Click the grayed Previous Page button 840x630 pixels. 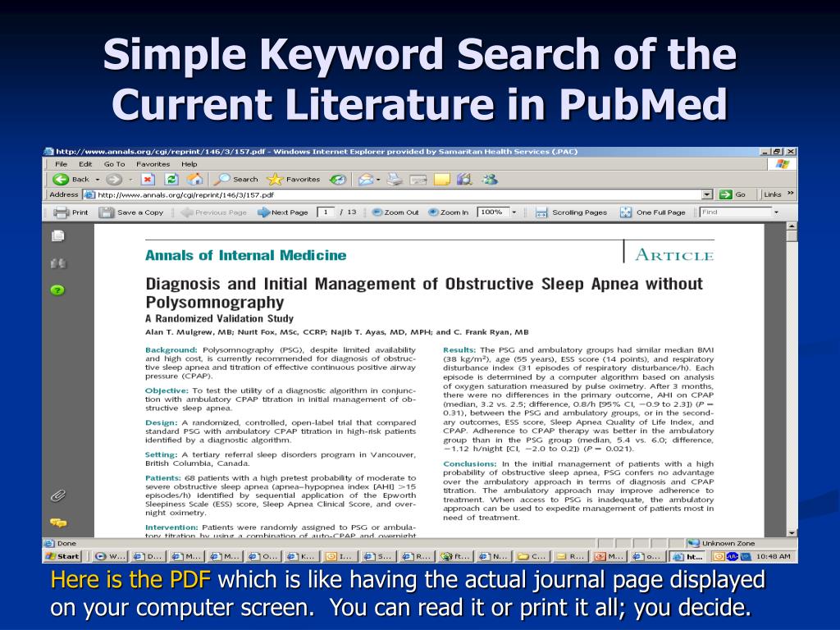pos(214,212)
